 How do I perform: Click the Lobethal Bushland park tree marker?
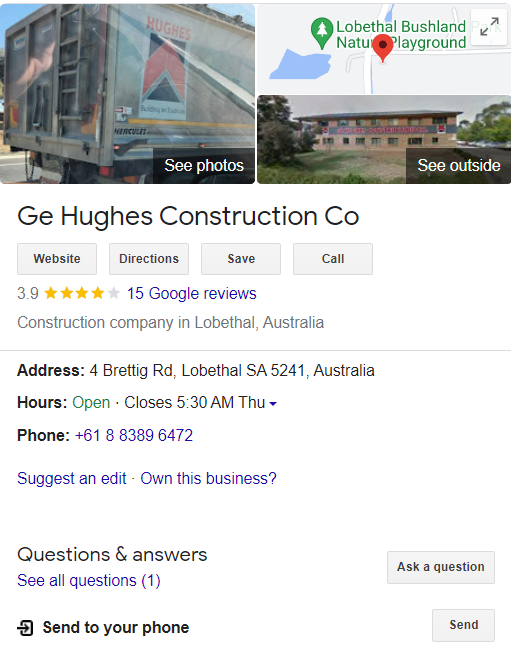(x=322, y=33)
